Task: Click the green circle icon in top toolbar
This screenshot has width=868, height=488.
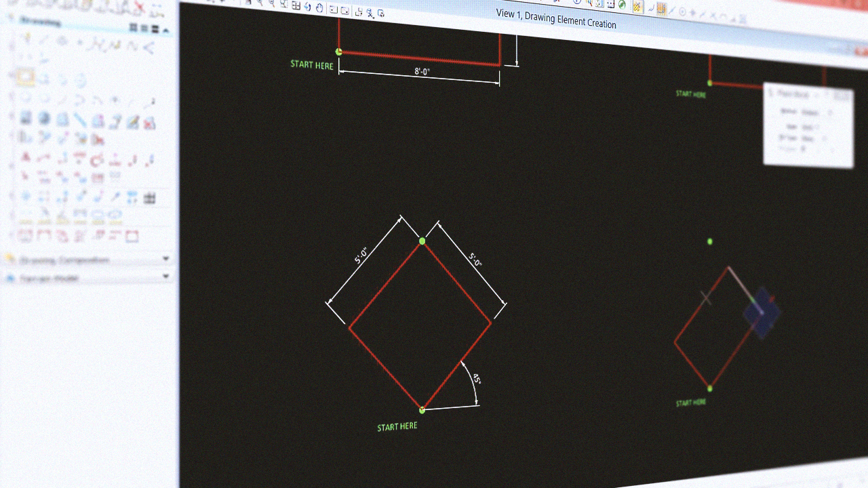Action: tap(622, 4)
